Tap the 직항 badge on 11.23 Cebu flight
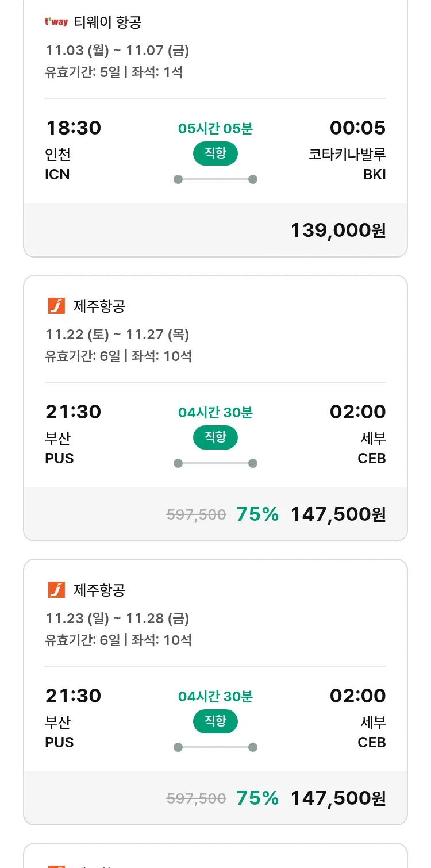The width and height of the screenshot is (431, 868). pos(215,721)
